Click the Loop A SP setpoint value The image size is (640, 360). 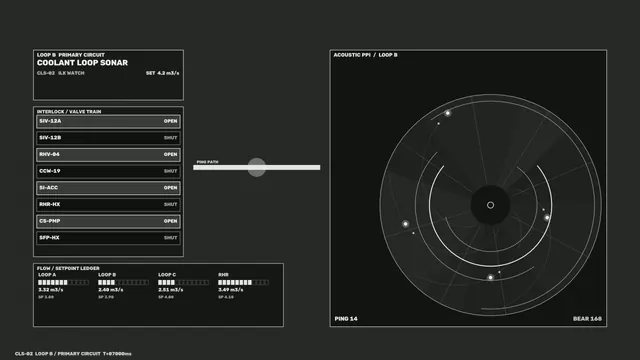46,297
